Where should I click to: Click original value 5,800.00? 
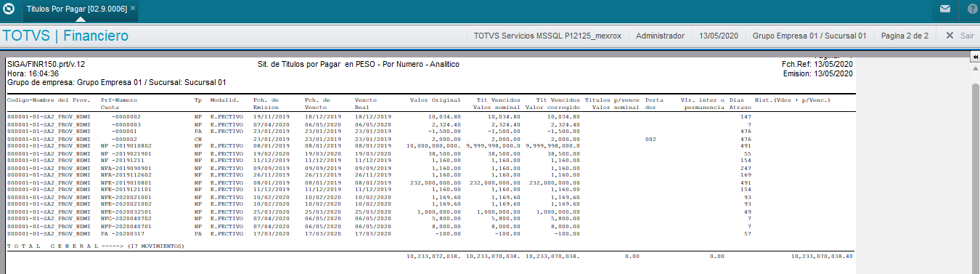(446, 218)
